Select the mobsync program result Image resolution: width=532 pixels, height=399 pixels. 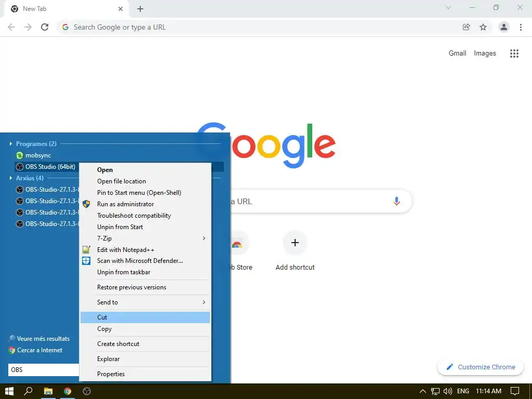coord(34,155)
